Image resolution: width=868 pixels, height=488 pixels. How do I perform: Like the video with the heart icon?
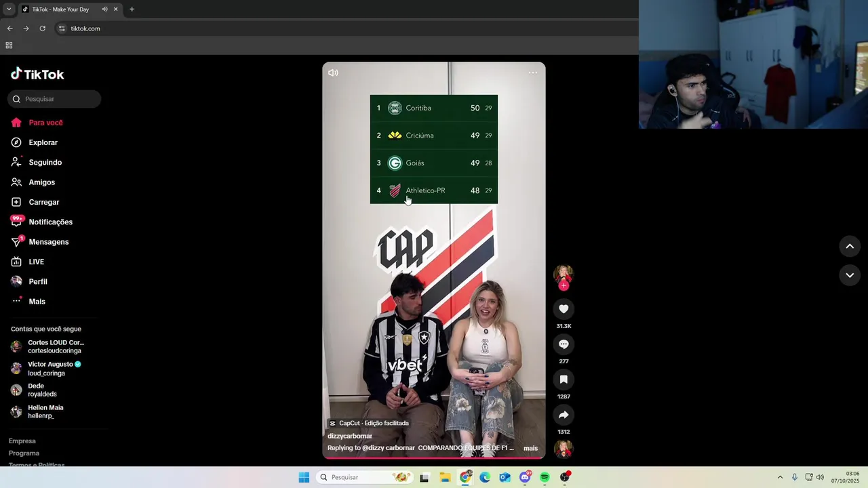click(x=564, y=309)
